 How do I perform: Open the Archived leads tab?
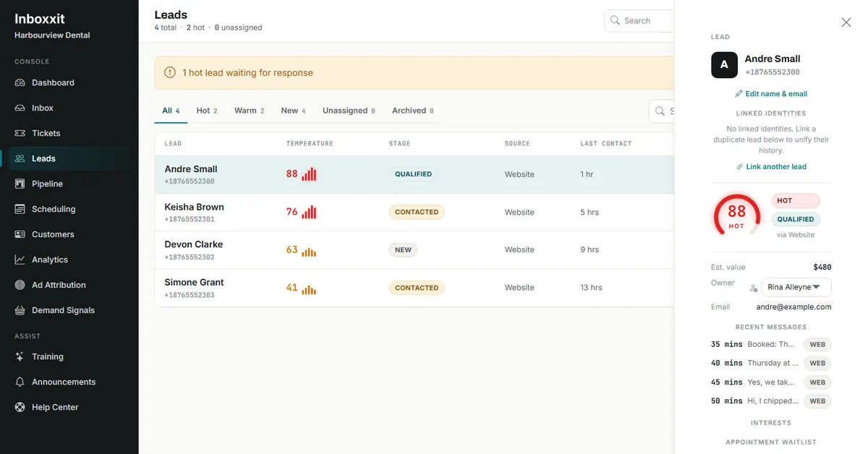pos(413,111)
